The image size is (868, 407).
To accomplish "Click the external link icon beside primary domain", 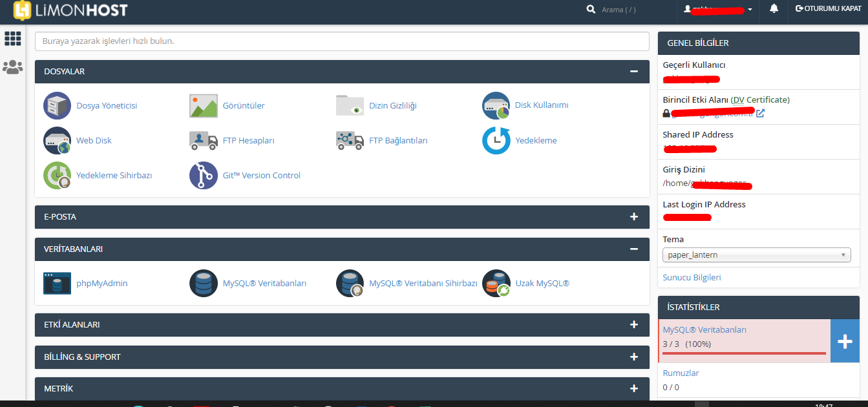I will [x=761, y=113].
